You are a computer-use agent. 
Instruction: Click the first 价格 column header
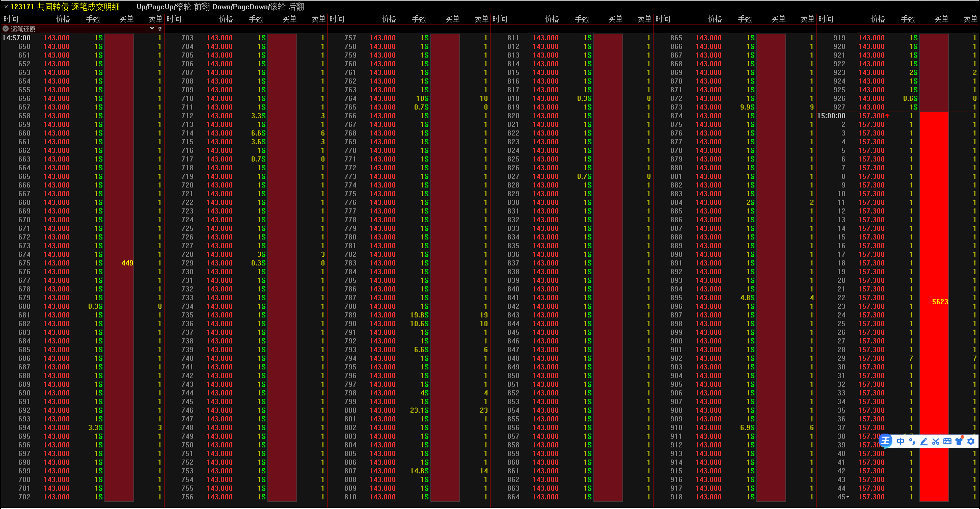point(63,19)
